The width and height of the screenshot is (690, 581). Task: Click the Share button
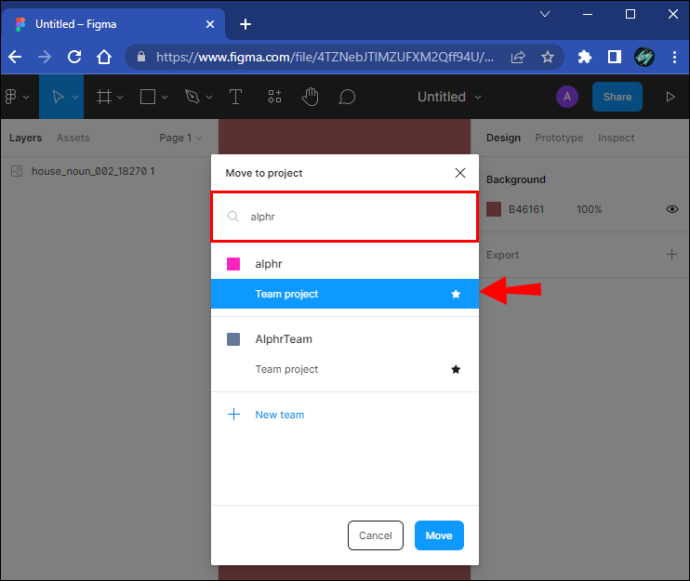(617, 96)
